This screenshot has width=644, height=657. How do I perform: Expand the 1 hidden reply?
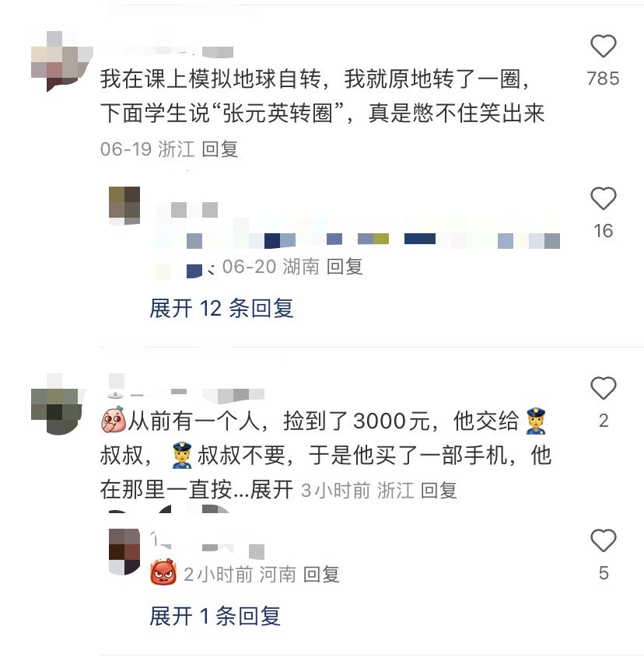point(215,616)
